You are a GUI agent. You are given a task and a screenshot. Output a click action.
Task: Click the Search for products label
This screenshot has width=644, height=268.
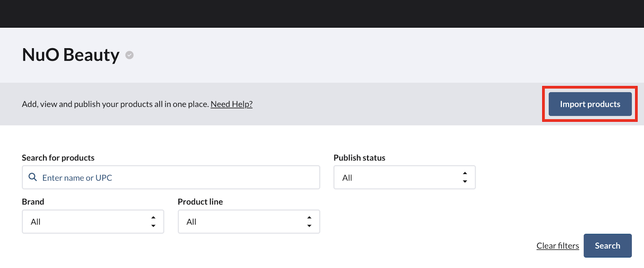[x=58, y=158]
